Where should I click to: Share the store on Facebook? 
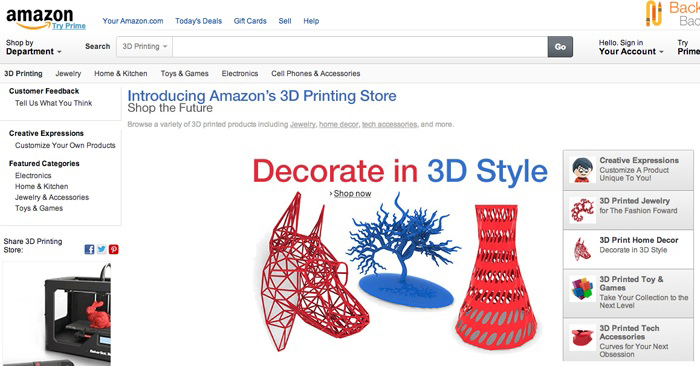89,250
